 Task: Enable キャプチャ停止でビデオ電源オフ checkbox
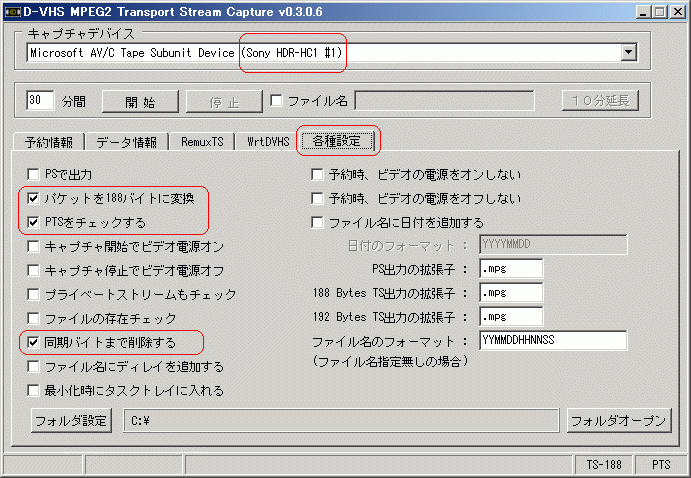pos(33,270)
